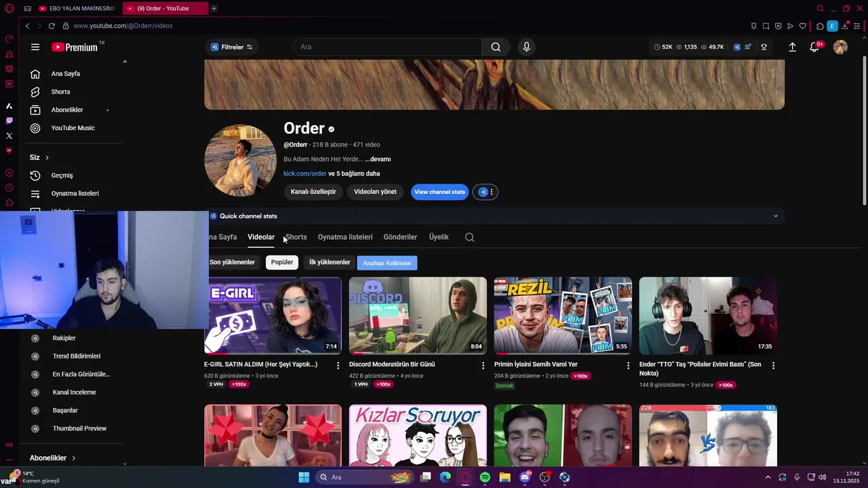Viewport: 868px width, 488px height.
Task: Expand Quick channel stats panel
Action: pyautogui.click(x=776, y=216)
